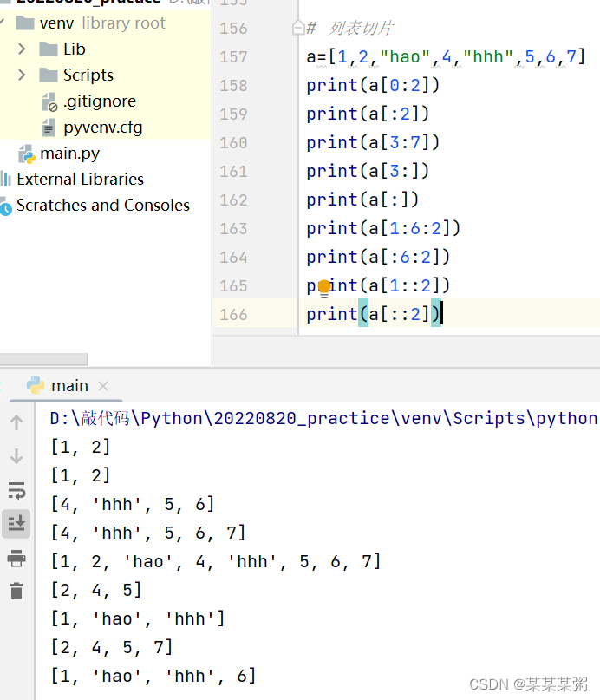
Task: Place cursor at print(a[0:2]) line
Action: 373,85
